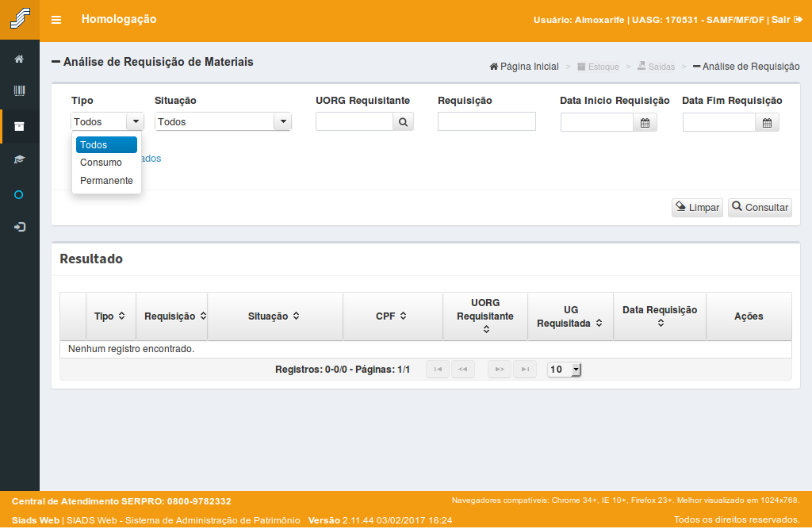
Task: Click 'Nenhum registro encontrado.' row text
Action: click(x=131, y=349)
